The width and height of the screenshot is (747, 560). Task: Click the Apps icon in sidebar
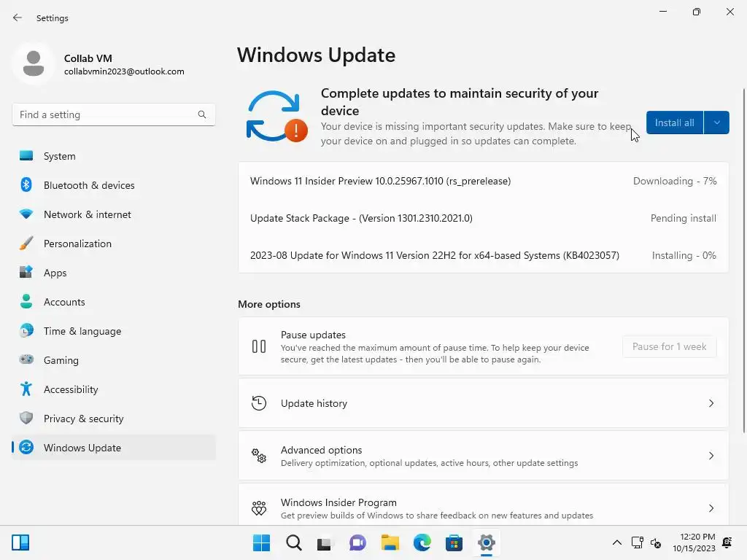(x=26, y=273)
